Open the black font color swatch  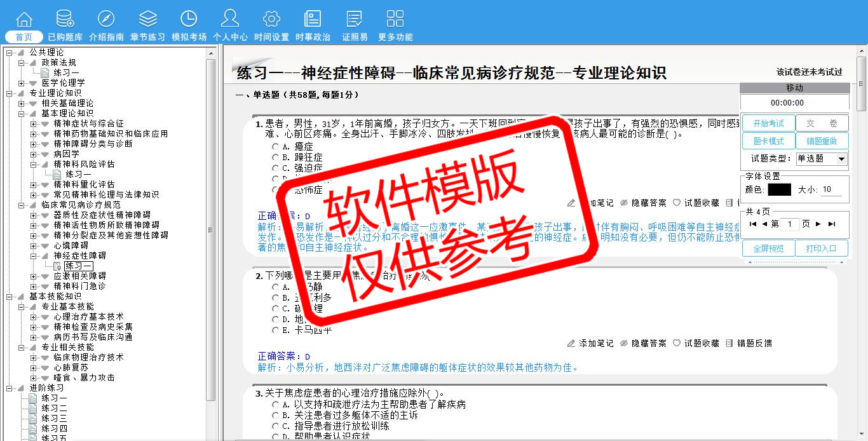tap(780, 189)
